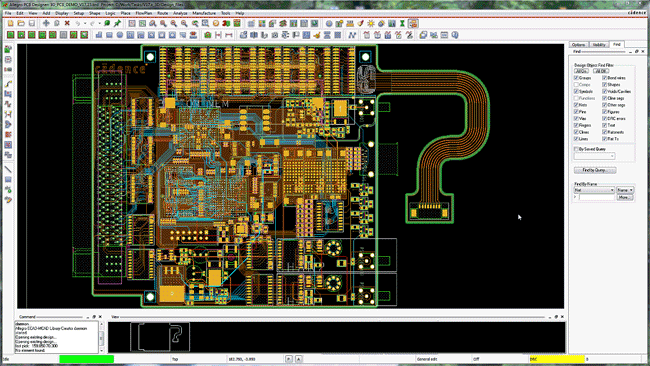Screen dimensions: 650x366
Task: Toggle the Groups checkbox in Find filter
Action: pos(576,78)
